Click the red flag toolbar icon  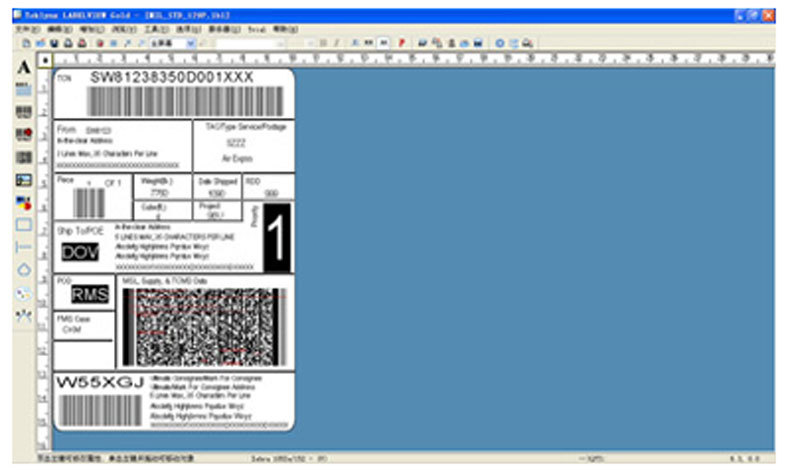(402, 43)
